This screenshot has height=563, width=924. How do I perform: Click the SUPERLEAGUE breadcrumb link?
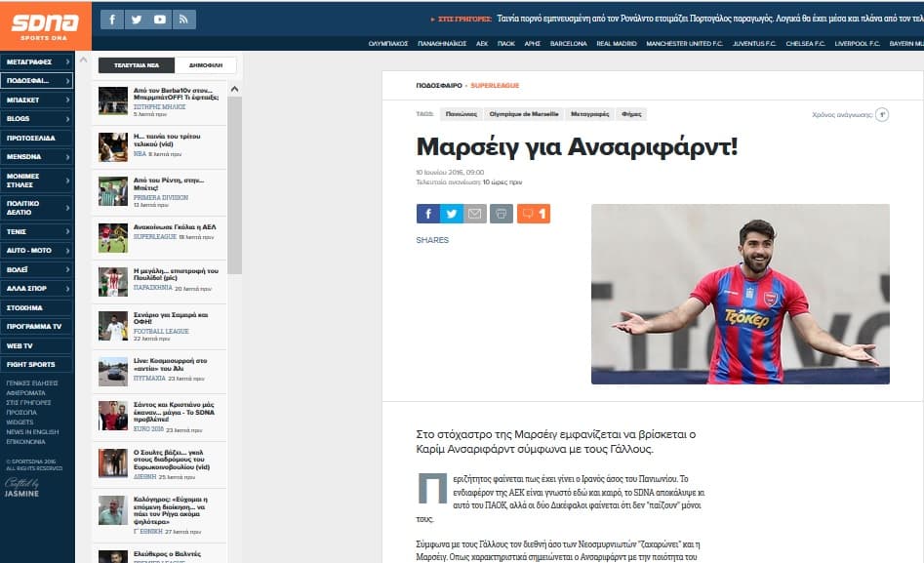[495, 86]
